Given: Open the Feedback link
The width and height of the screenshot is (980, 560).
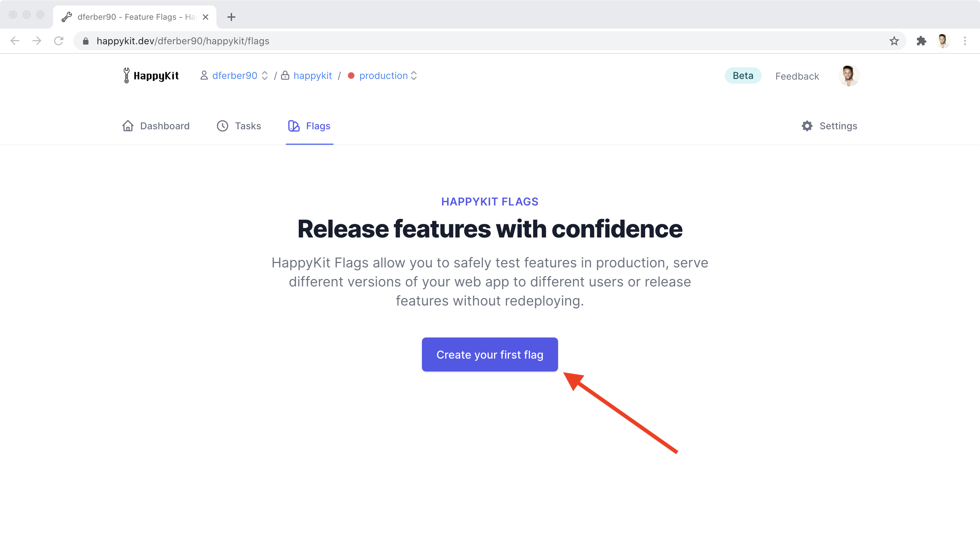Looking at the screenshot, I should (x=797, y=76).
